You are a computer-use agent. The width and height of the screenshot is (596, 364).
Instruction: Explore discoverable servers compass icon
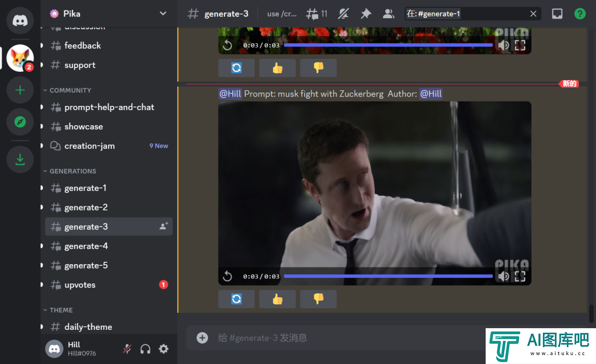20,122
